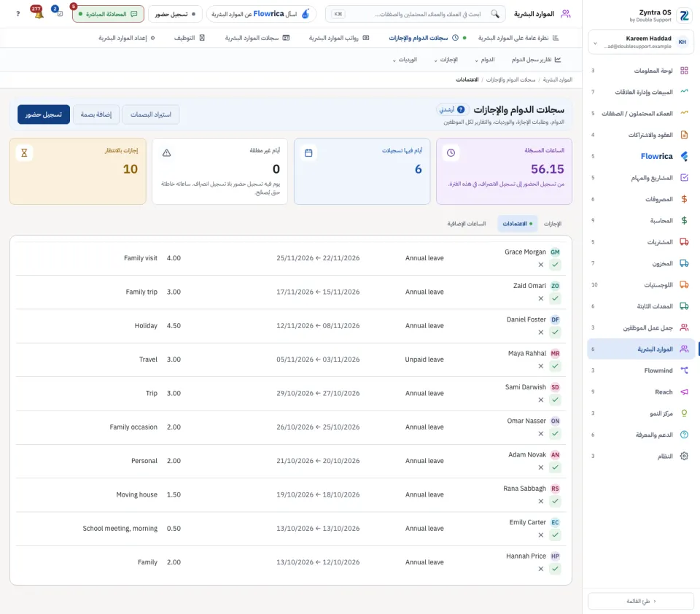Collapse the sidebar with طي القائمة
This screenshot has height=614, width=700.
click(x=641, y=601)
